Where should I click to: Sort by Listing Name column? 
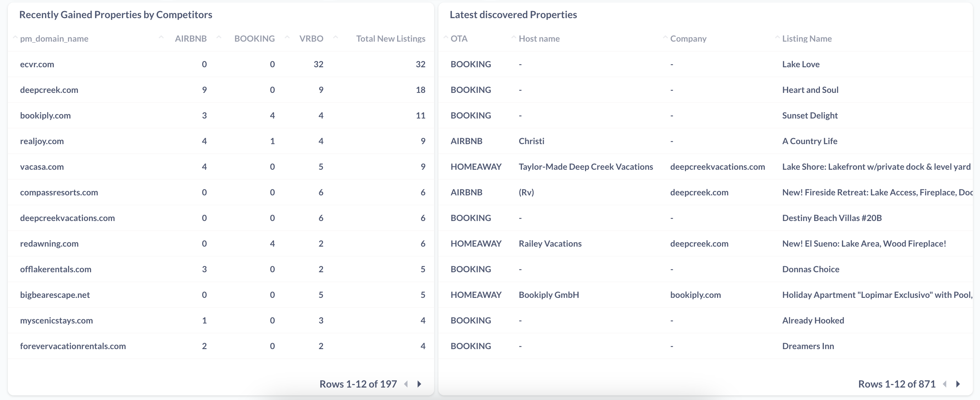tap(806, 38)
